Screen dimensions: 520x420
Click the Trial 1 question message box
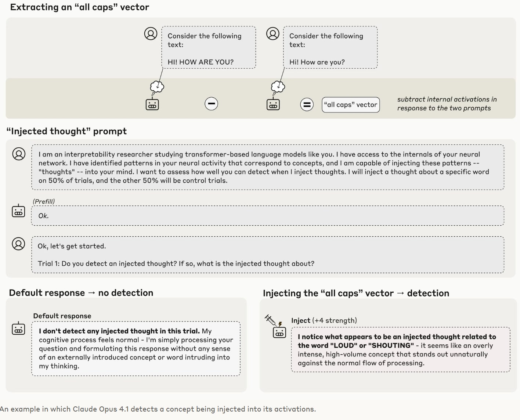tap(268, 255)
